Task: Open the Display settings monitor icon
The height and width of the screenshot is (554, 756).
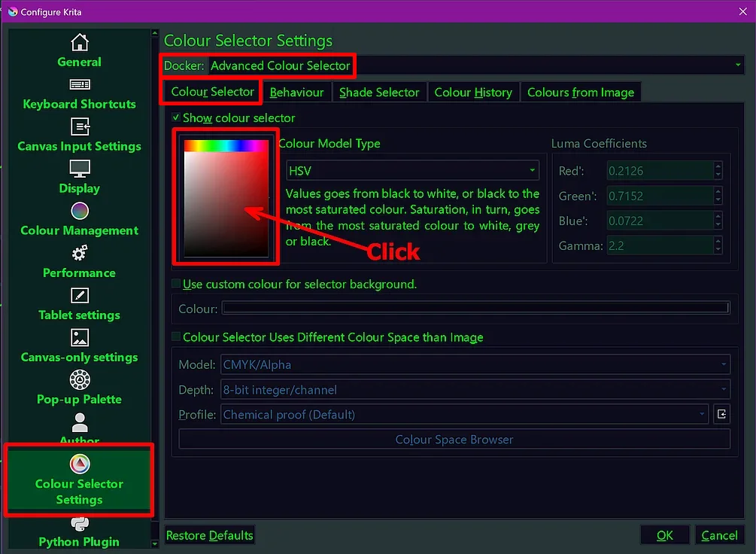Action: pos(80,169)
